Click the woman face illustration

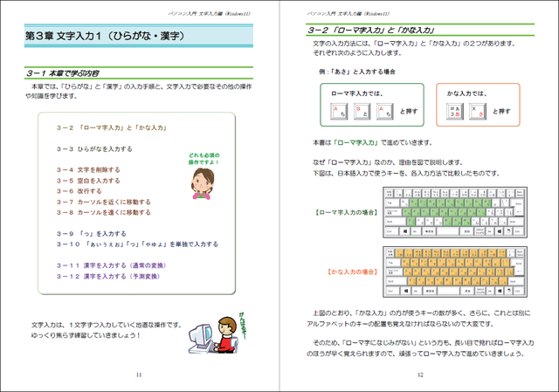[x=203, y=183]
